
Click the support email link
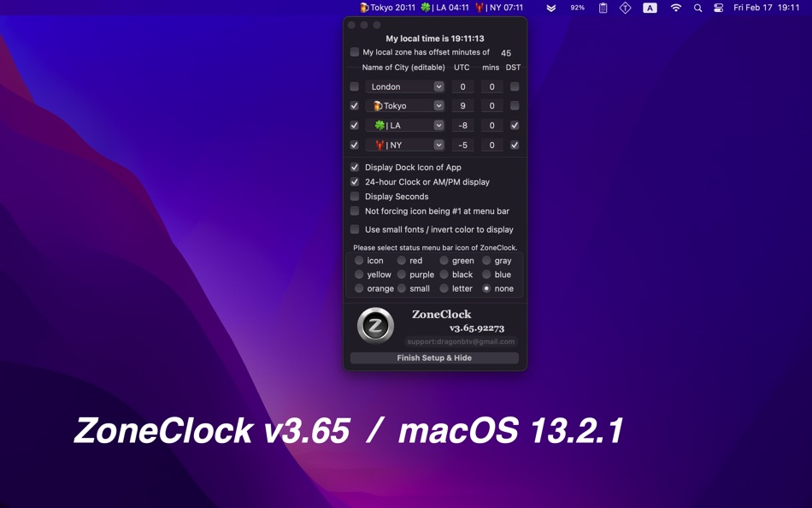coord(461,341)
